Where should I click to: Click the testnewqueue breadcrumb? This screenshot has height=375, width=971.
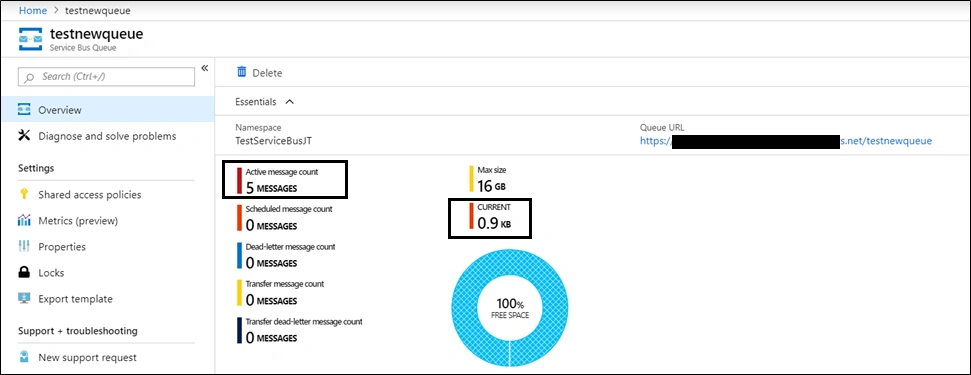click(x=98, y=11)
